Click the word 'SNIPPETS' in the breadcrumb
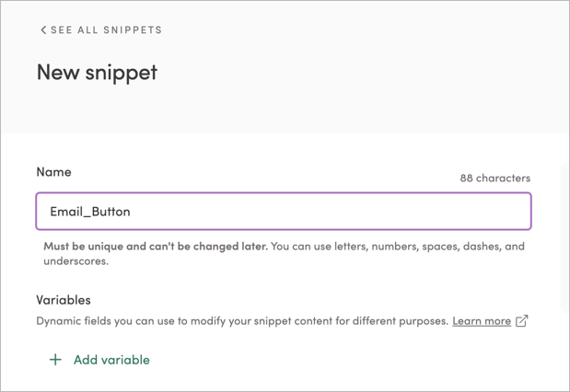 point(136,30)
